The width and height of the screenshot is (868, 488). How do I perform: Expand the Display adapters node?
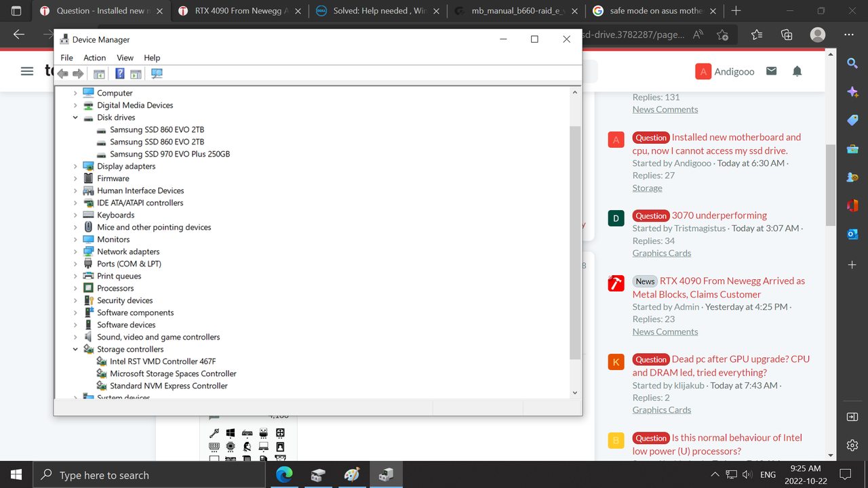(75, 166)
